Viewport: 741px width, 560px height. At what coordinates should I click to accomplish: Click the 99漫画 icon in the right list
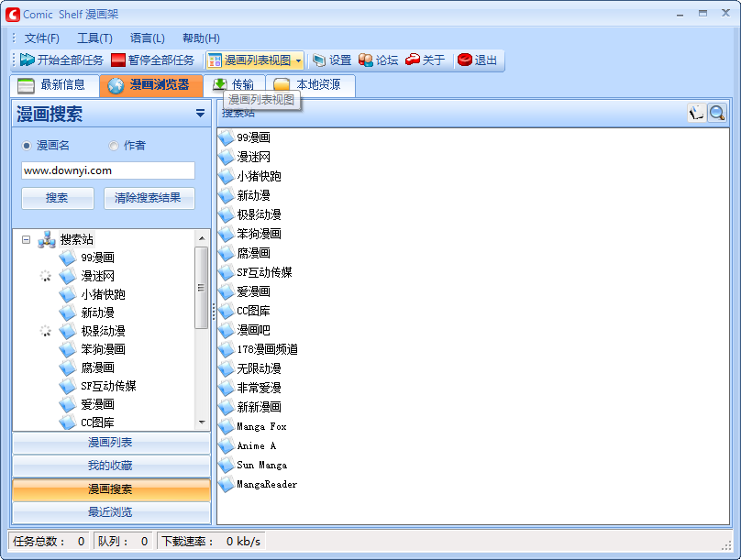tap(227, 137)
